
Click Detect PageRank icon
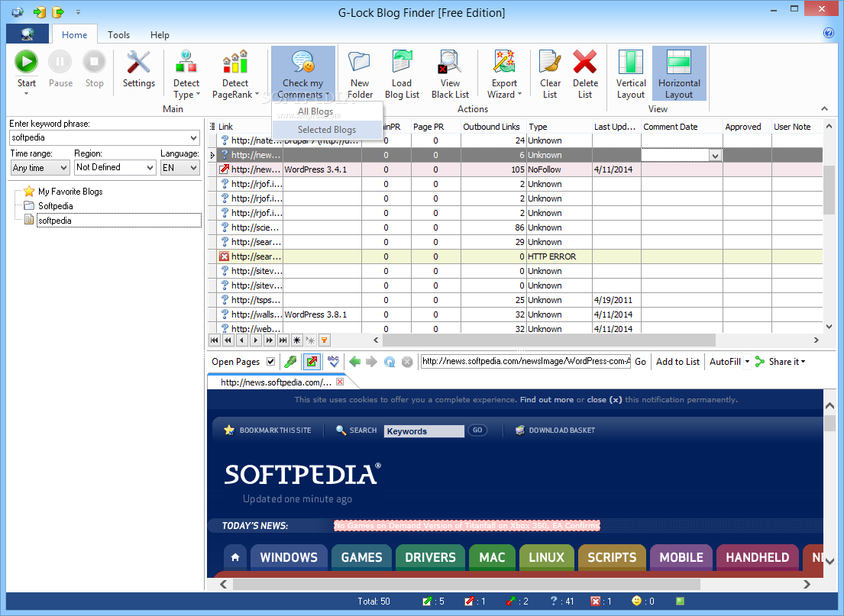235,61
